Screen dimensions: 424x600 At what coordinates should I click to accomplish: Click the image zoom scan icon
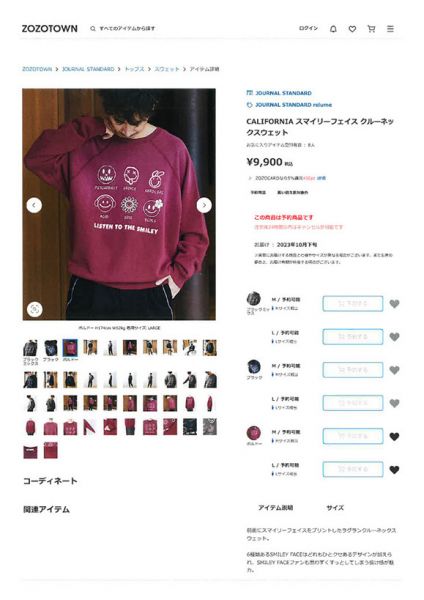[x=35, y=309]
